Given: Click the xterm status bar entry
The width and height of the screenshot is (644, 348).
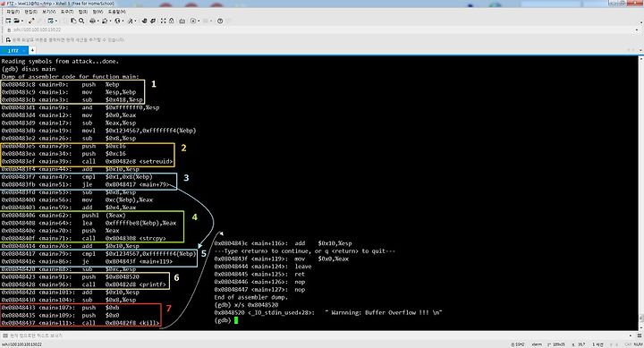Looking at the screenshot, I should (537, 344).
